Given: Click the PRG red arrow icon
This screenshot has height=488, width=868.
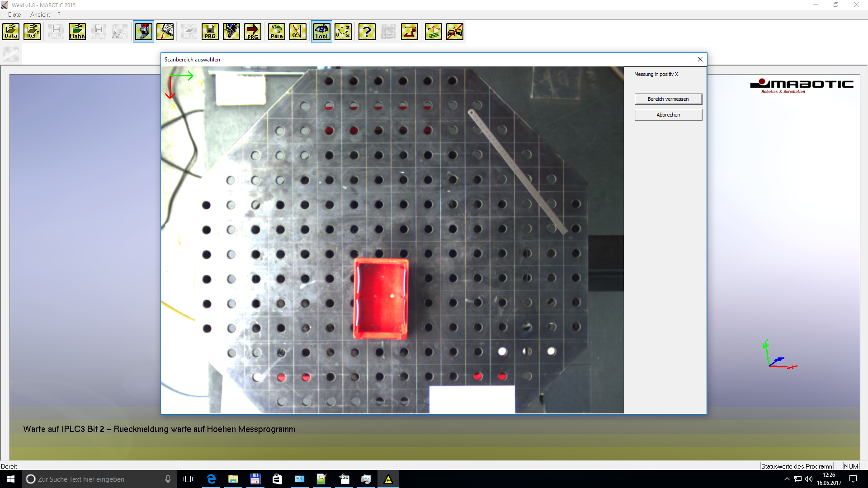Looking at the screenshot, I should (x=253, y=32).
